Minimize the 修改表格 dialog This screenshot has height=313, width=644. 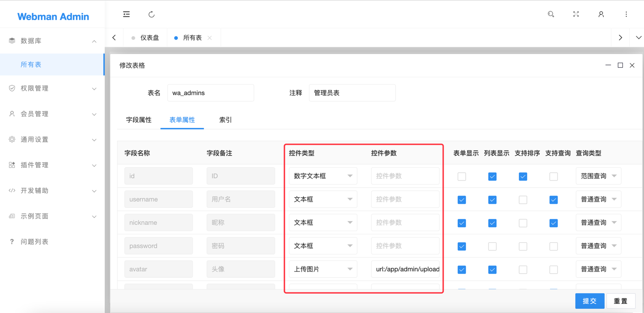pos(608,65)
